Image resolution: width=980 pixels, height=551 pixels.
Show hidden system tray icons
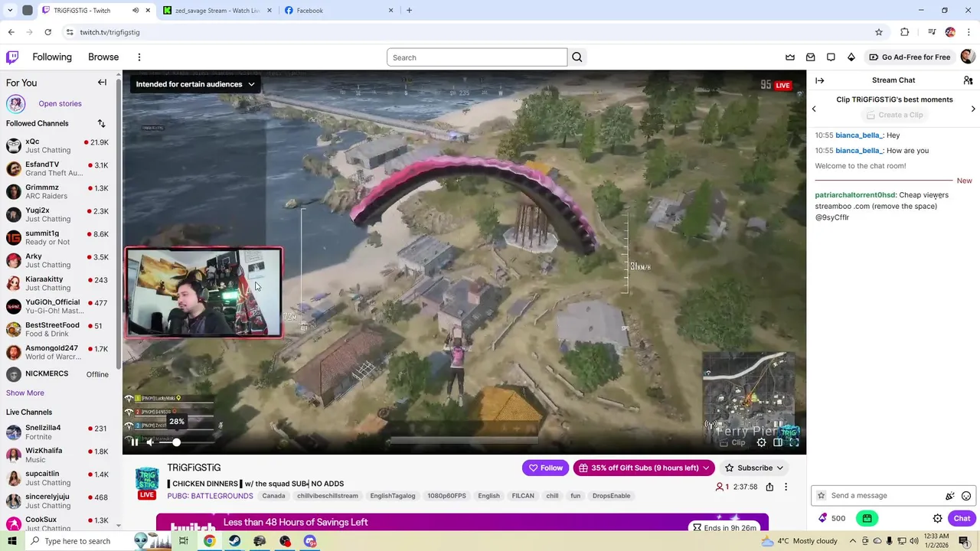point(853,541)
